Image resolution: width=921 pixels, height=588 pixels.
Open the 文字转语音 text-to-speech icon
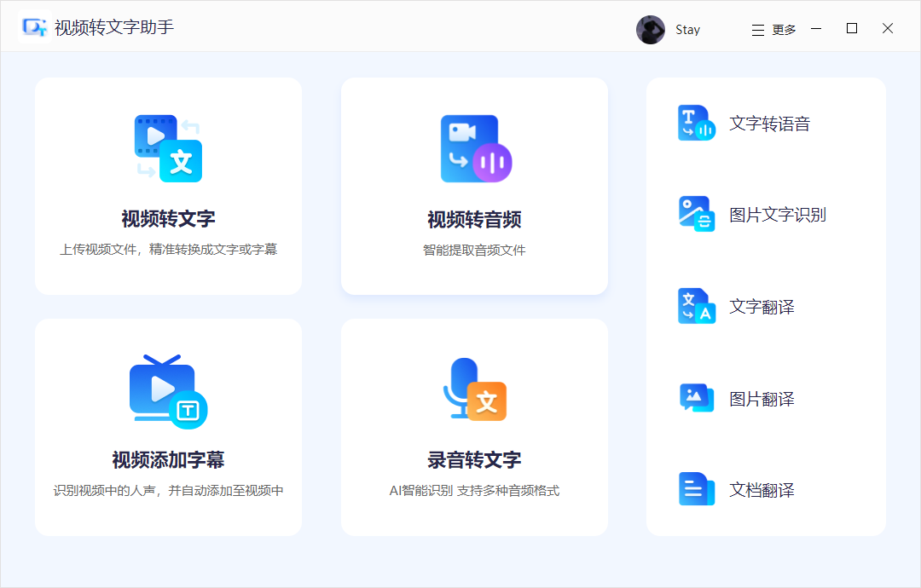696,123
